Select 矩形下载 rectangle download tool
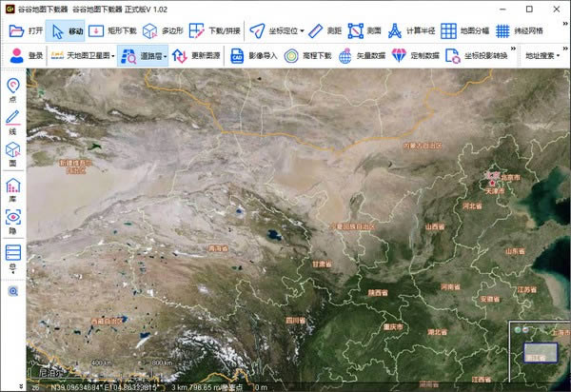The width and height of the screenshot is (571, 392). (x=113, y=31)
